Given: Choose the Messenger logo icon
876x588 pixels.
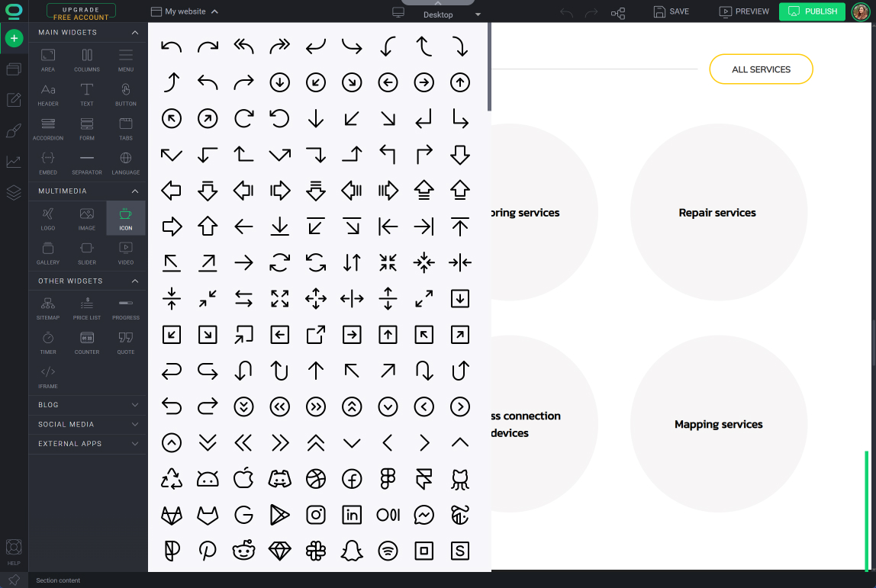Looking at the screenshot, I should click(x=424, y=515).
